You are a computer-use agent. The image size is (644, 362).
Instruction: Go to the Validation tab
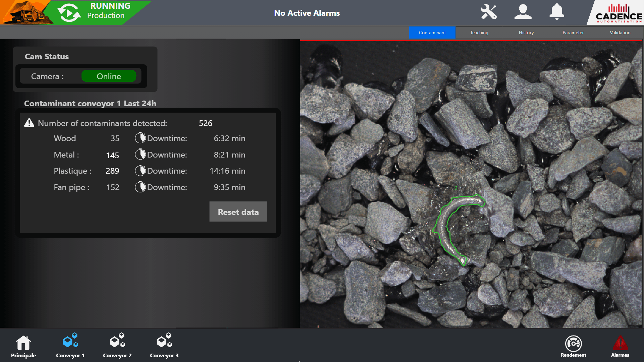[x=620, y=33]
